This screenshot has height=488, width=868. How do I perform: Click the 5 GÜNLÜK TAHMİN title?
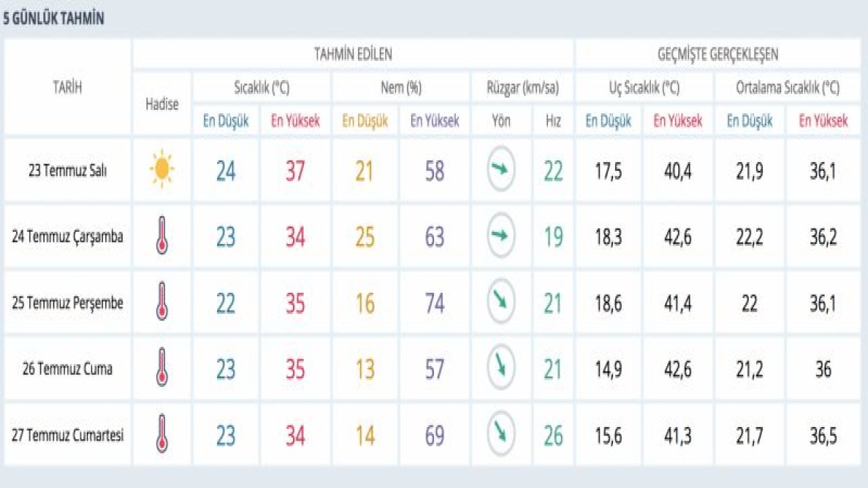54,18
